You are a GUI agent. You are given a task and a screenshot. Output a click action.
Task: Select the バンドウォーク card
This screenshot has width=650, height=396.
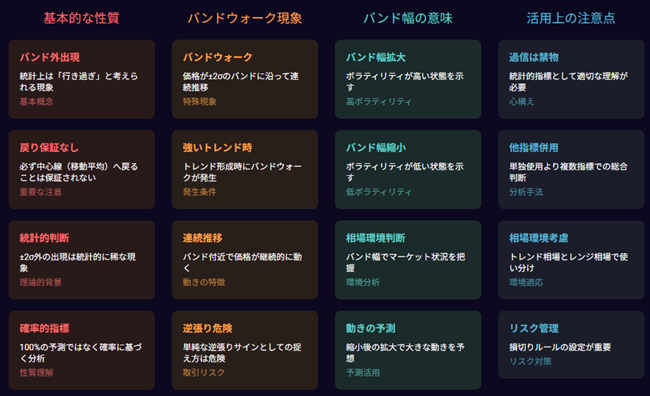coord(245,79)
